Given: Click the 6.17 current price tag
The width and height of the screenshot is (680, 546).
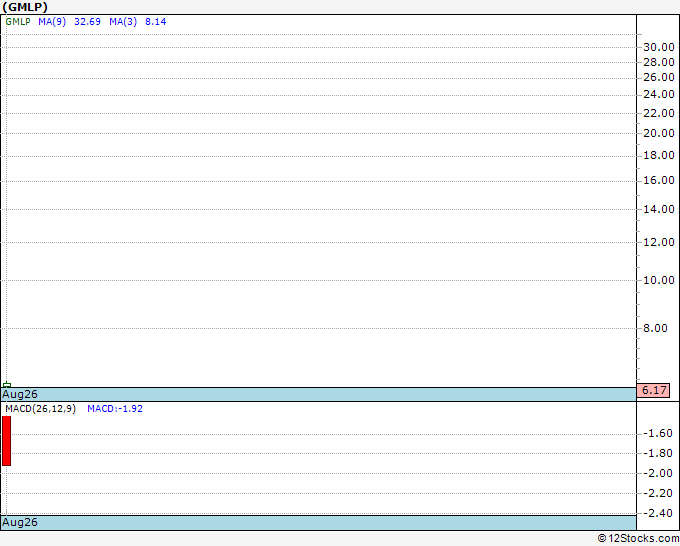Looking at the screenshot, I should tap(654, 390).
